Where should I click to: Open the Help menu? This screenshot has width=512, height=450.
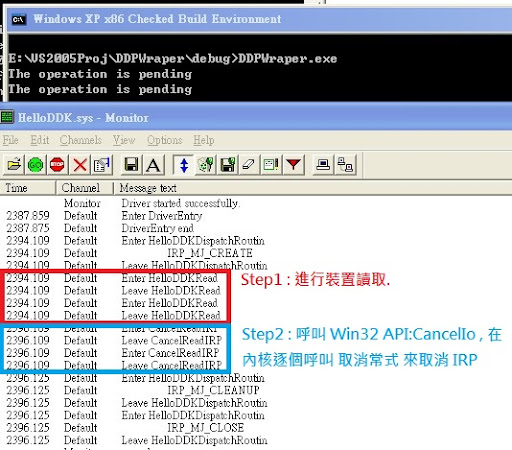pos(204,140)
